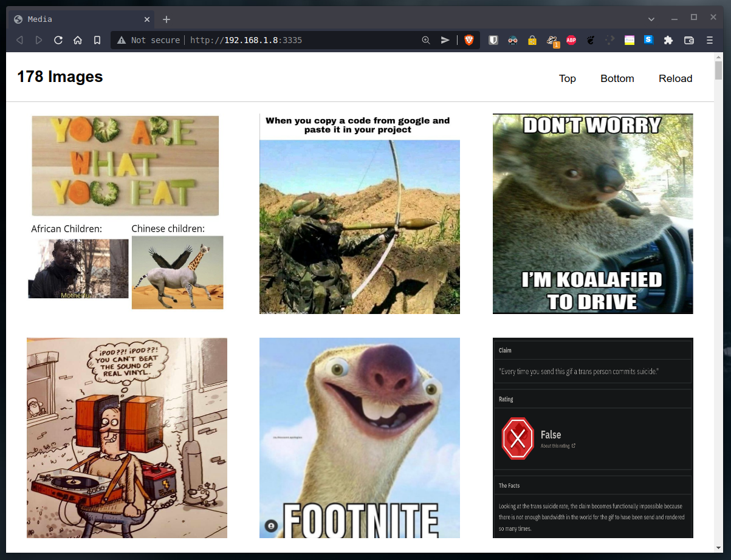This screenshot has height=560, width=731.
Task: Open the dark 'Claim / Rating False' image
Action: (593, 438)
